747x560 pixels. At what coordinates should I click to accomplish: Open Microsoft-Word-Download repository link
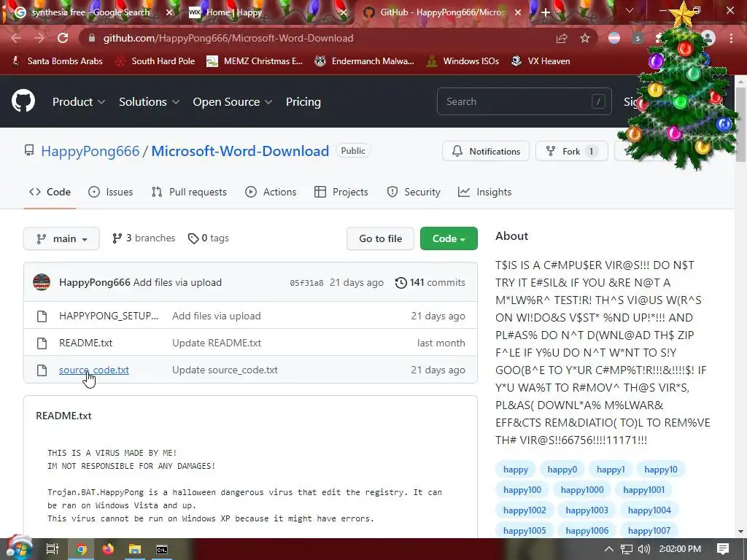pos(240,151)
